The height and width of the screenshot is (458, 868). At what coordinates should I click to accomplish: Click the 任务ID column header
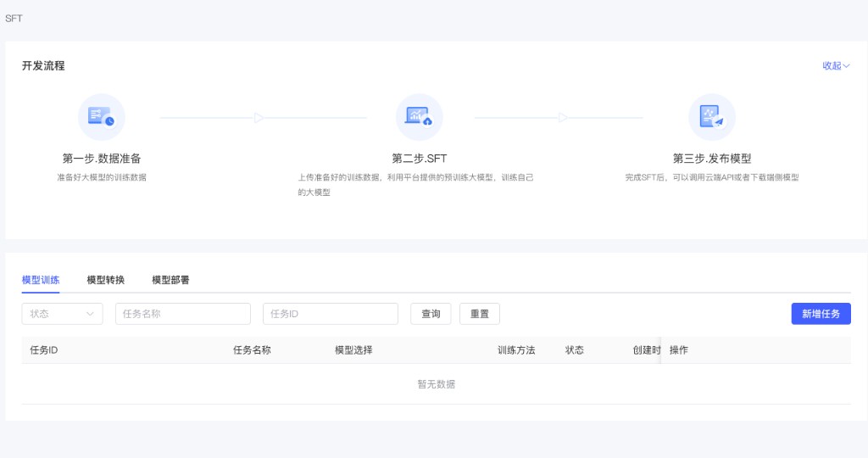click(44, 350)
